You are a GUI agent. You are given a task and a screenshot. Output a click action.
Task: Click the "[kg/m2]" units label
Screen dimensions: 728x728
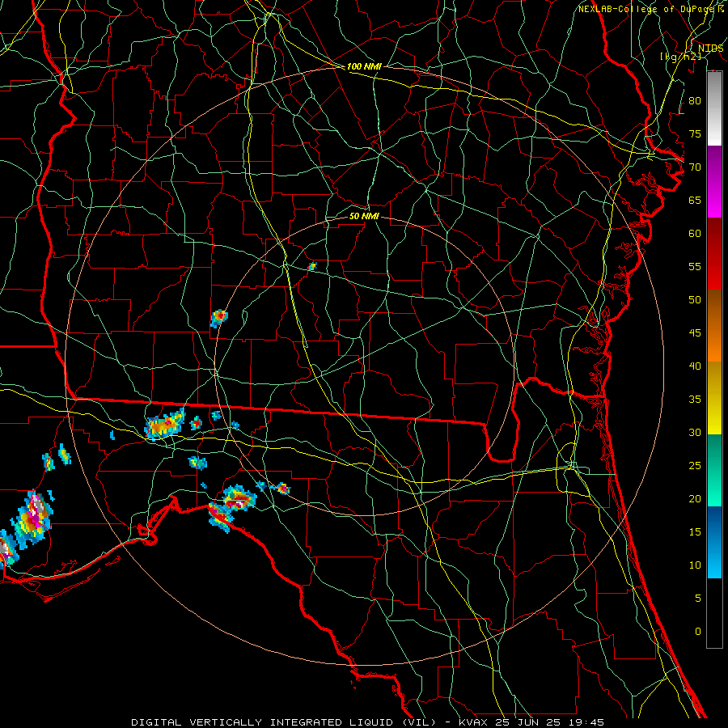pos(680,57)
